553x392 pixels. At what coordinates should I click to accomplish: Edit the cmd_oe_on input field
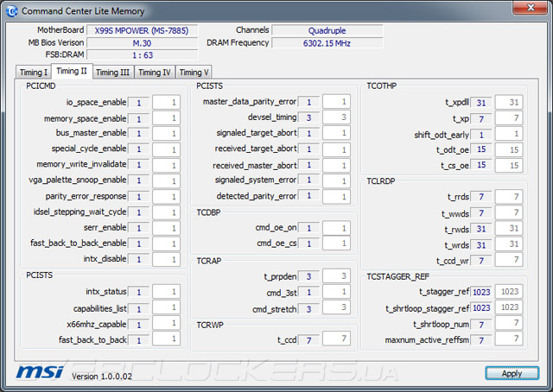[336, 228]
